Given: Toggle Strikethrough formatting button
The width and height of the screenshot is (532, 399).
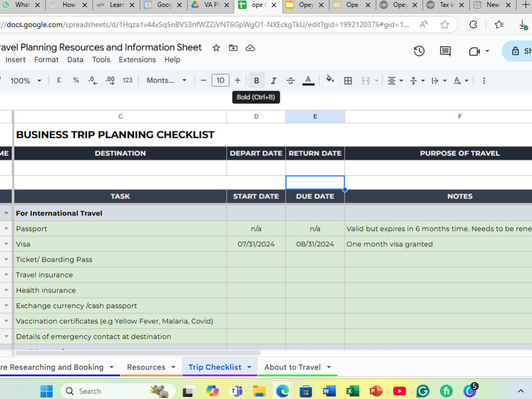Looking at the screenshot, I should [x=290, y=80].
